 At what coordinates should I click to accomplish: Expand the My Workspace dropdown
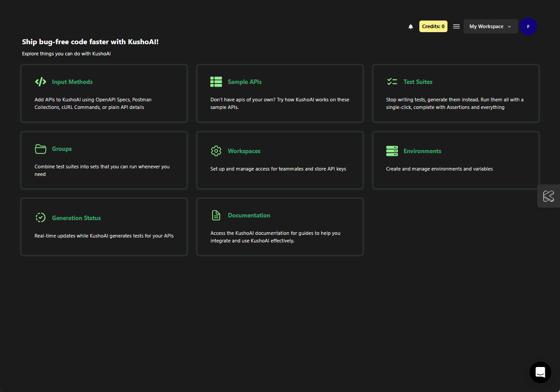pyautogui.click(x=491, y=26)
